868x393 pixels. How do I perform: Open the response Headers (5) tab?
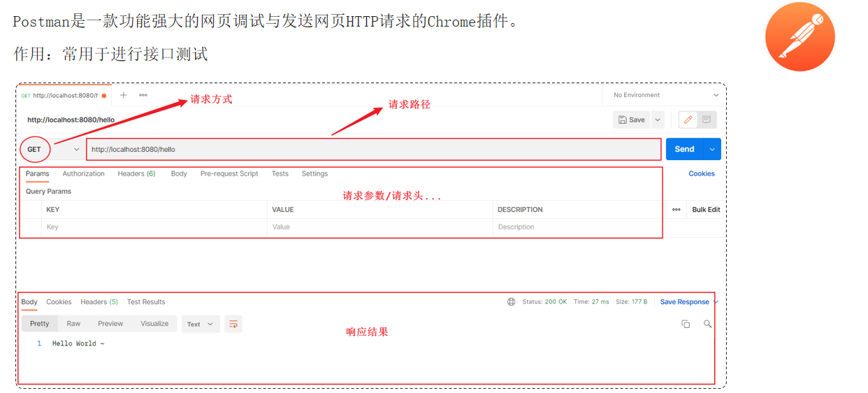(x=99, y=302)
